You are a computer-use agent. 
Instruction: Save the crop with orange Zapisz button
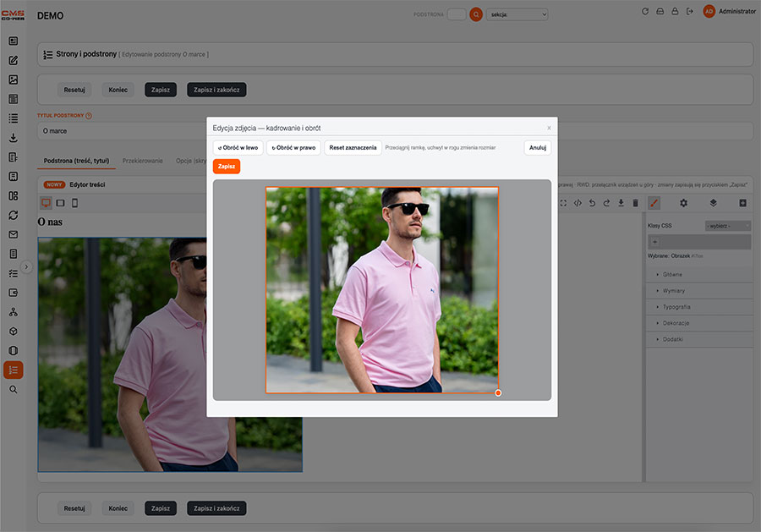pos(227,167)
